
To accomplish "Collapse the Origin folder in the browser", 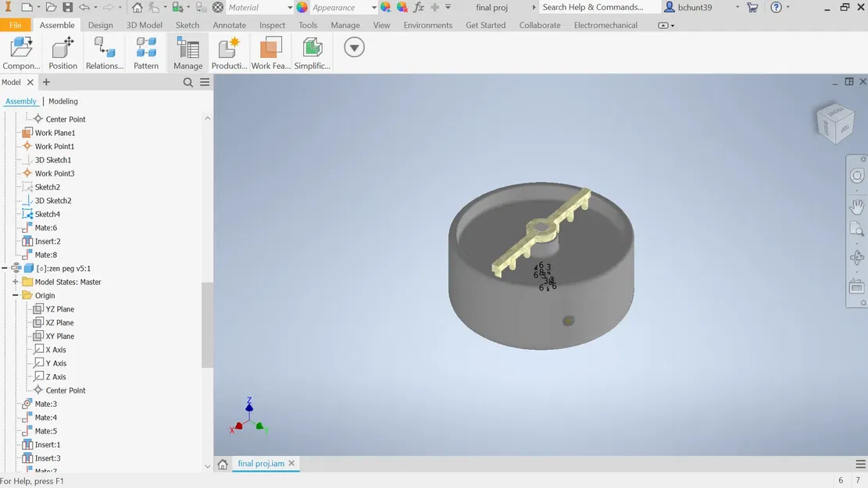I will [x=16, y=295].
